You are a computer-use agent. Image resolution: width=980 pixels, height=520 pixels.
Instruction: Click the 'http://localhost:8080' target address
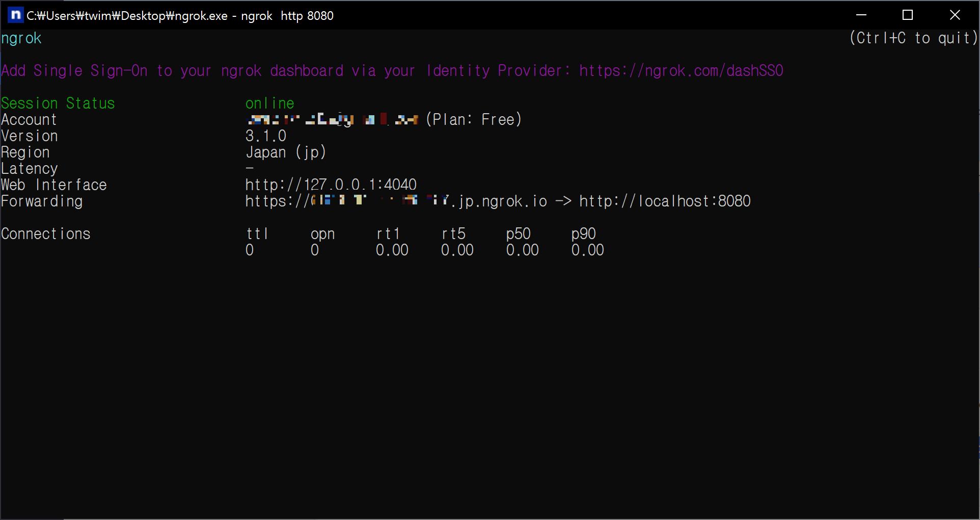[665, 201]
